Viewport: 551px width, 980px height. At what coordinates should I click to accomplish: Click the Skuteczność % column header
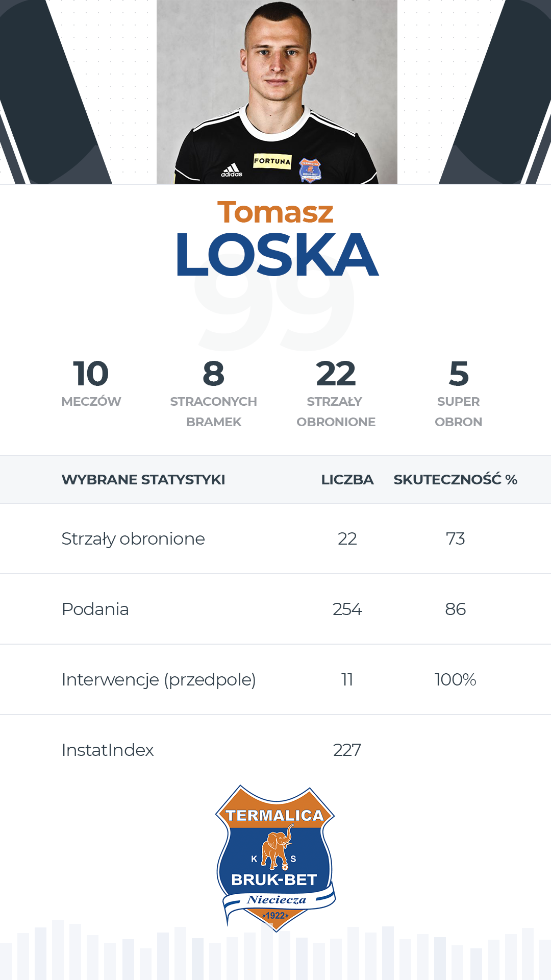(456, 479)
